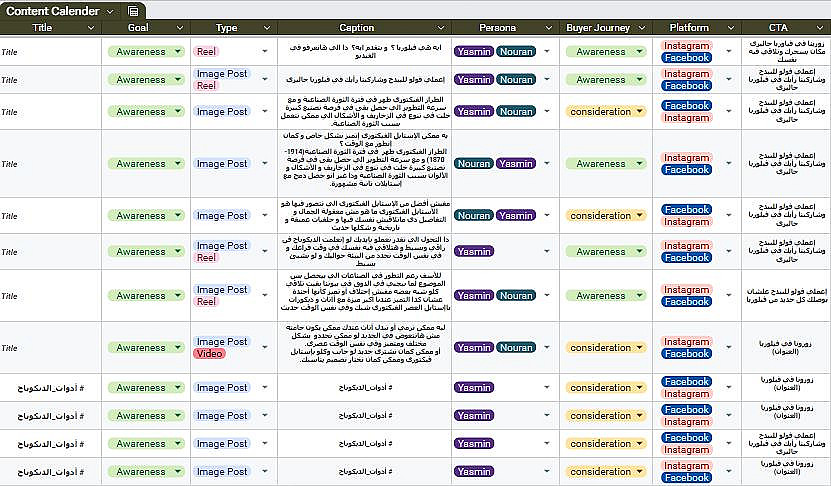
Task: Open the CTA column header dropdown arrow
Action: (x=820, y=28)
